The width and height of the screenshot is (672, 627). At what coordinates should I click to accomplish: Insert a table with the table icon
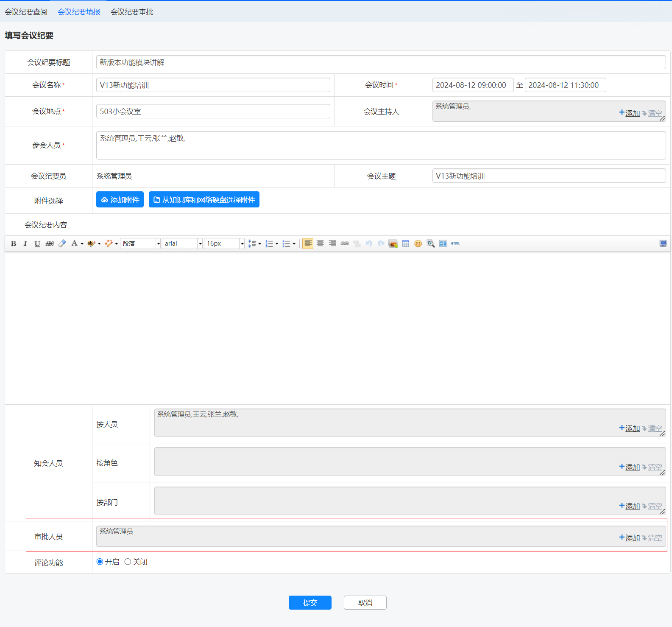(x=406, y=244)
